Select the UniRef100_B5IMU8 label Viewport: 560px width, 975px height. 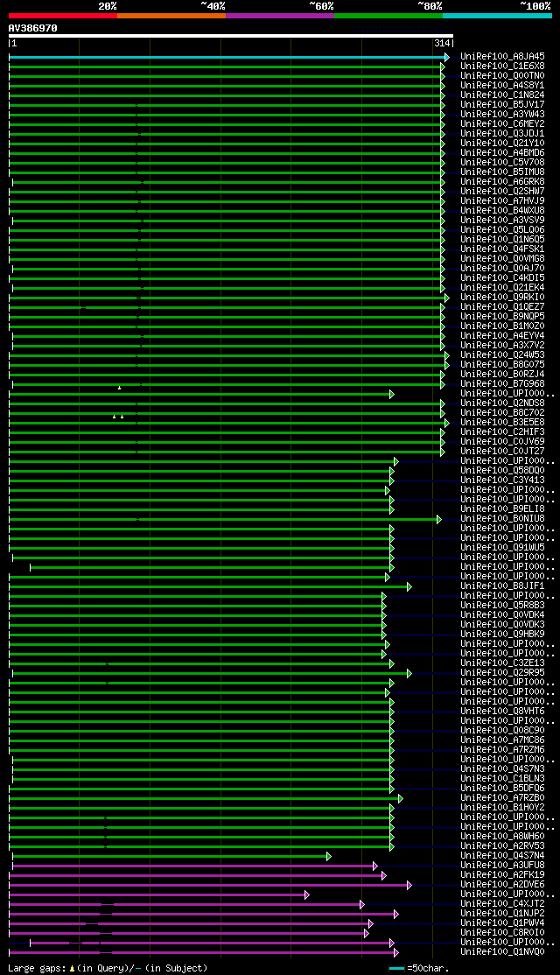click(503, 172)
